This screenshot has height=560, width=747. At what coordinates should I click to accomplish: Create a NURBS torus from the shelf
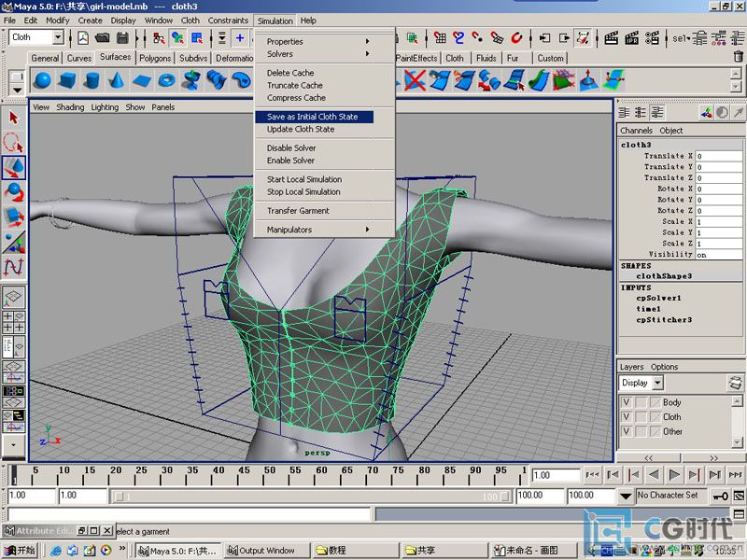coord(166,79)
